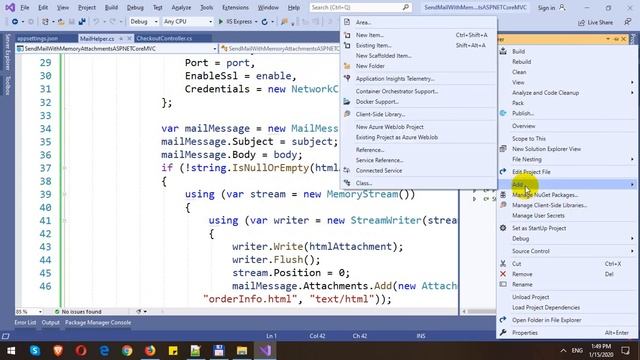The height and width of the screenshot is (360, 640).
Task: Click the Open Folder in File Explorer icon
Action: point(503,320)
